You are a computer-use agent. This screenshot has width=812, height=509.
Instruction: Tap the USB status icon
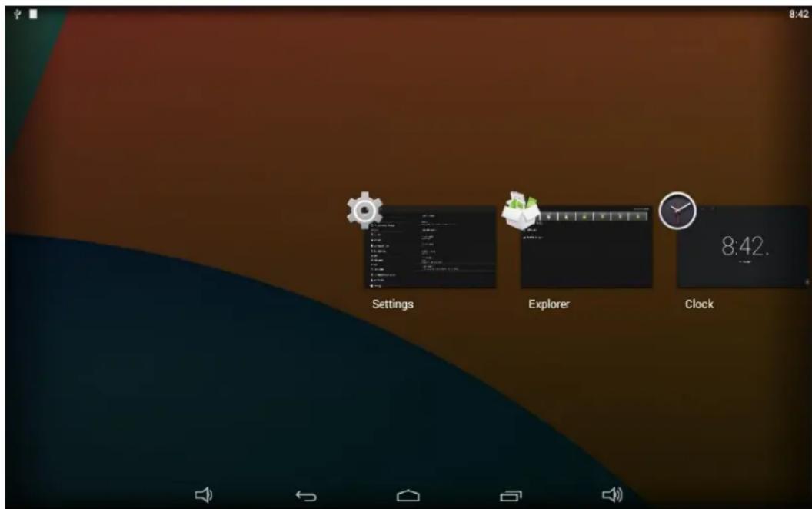pyautogui.click(x=17, y=14)
